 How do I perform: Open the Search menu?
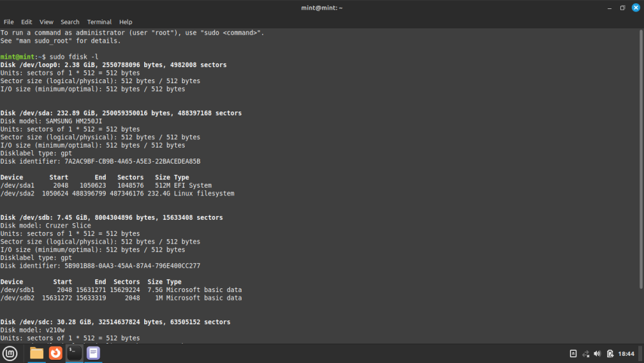(70, 22)
